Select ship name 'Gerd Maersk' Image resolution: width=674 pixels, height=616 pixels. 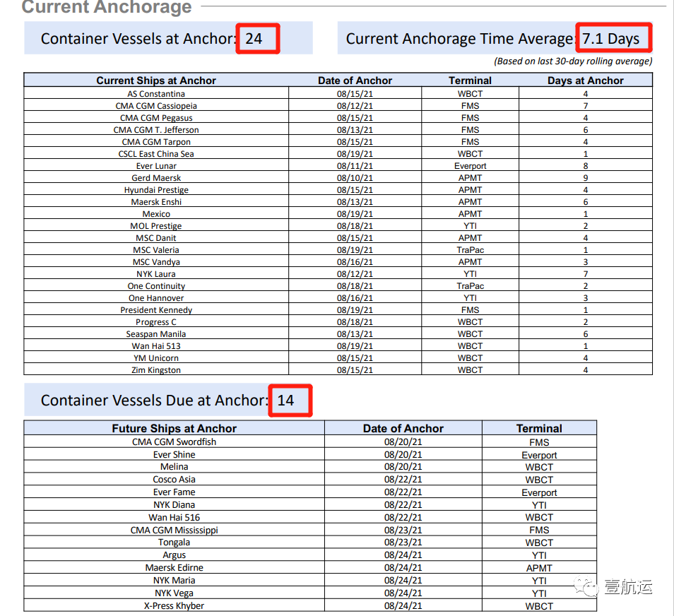[156, 178]
